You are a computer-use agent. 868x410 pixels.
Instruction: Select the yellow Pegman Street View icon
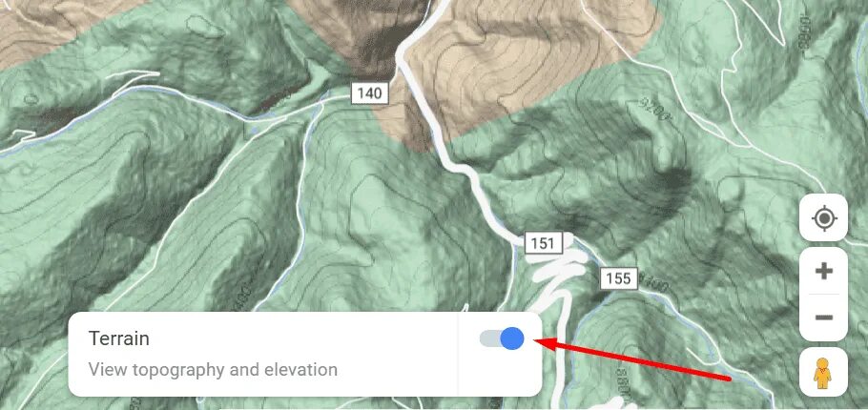coord(823,372)
